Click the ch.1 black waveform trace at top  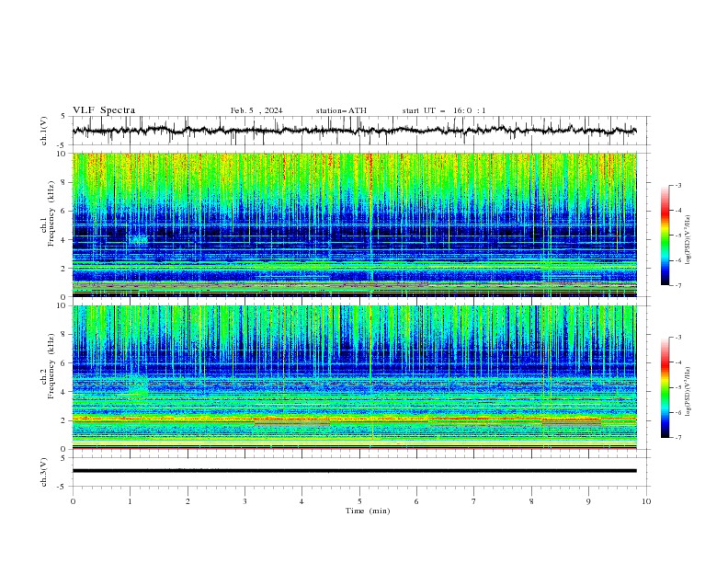[x=354, y=131]
